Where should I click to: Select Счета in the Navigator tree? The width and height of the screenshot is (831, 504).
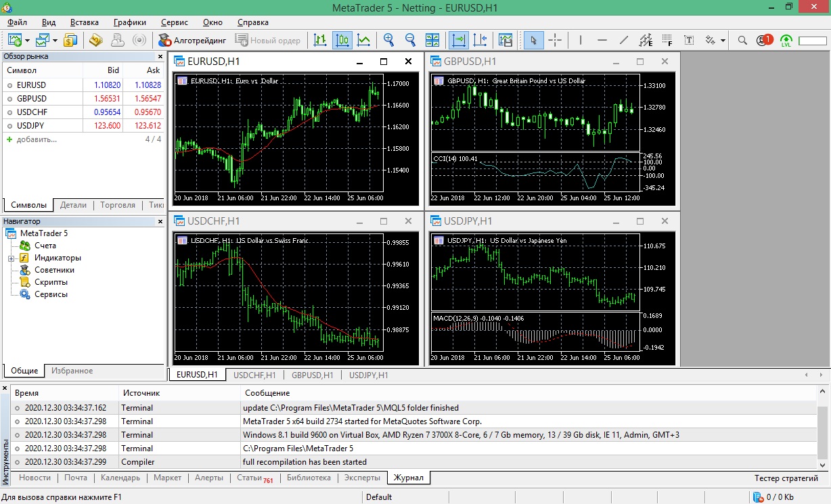coord(45,246)
